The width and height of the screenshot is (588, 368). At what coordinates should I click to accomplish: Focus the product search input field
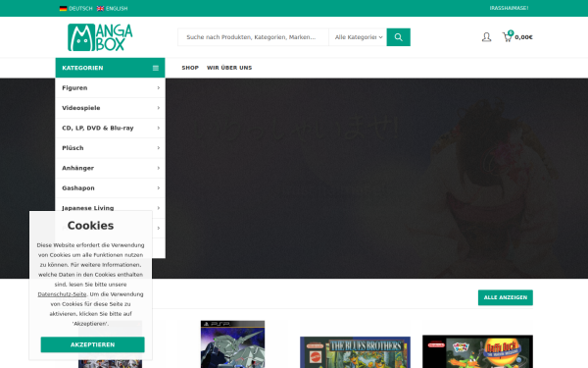(x=253, y=37)
